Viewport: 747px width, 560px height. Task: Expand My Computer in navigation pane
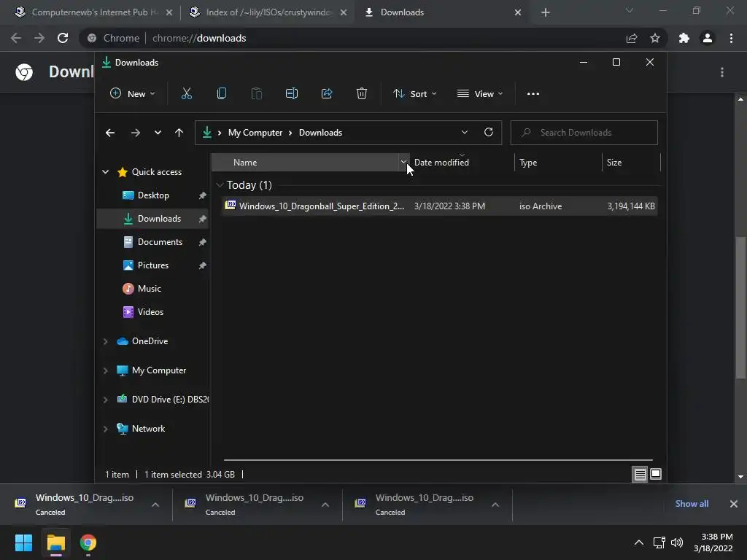(105, 370)
